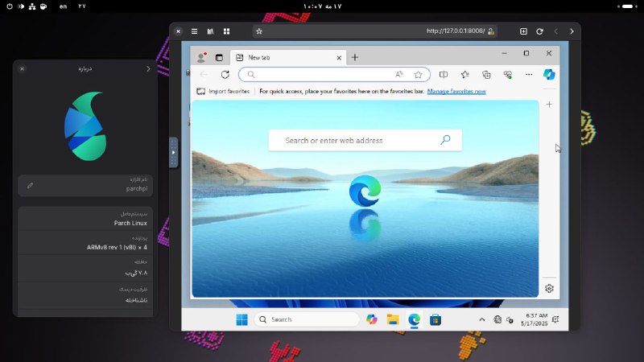Open the GNOME Web hamburger menu
Screen dimensions: 644x362
(x=194, y=31)
